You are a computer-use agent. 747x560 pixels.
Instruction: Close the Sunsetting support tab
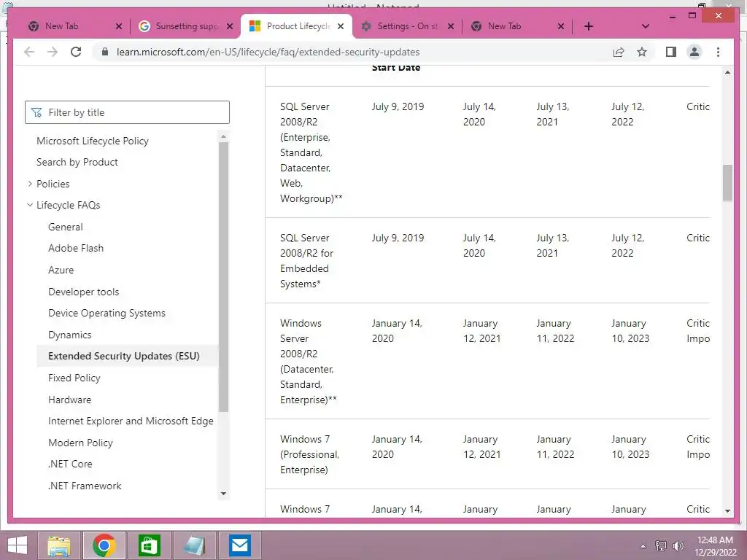pyautogui.click(x=230, y=26)
